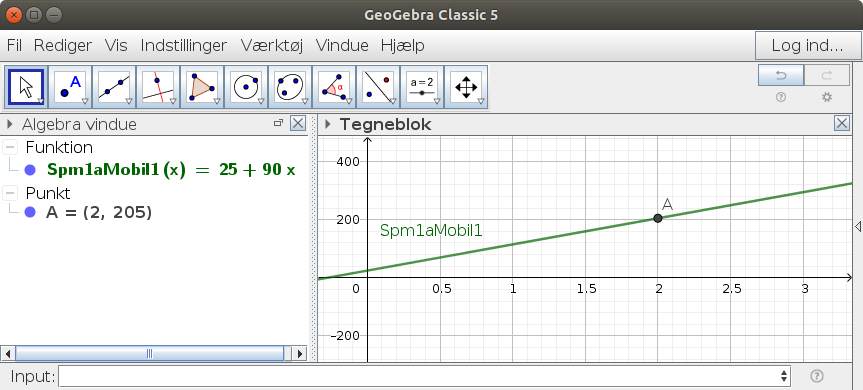Open the Vindue menu

click(342, 45)
